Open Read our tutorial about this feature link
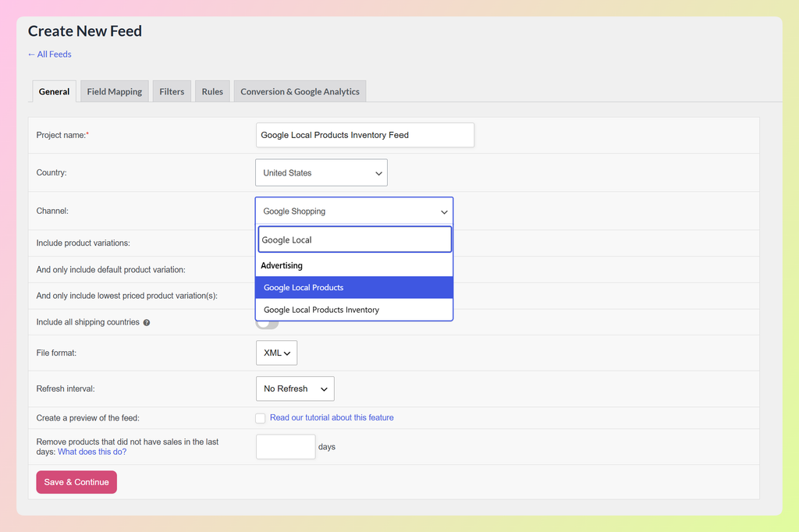This screenshot has width=799, height=532. point(332,417)
